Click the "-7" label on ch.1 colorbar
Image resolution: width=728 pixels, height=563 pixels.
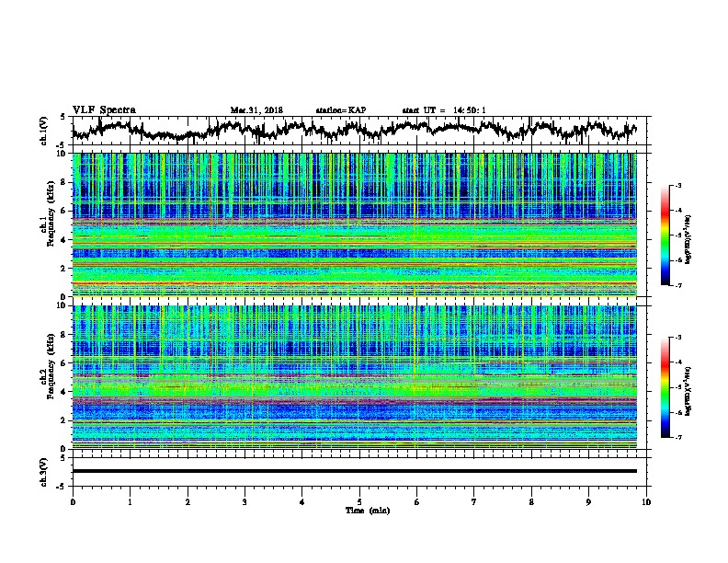[x=678, y=285]
